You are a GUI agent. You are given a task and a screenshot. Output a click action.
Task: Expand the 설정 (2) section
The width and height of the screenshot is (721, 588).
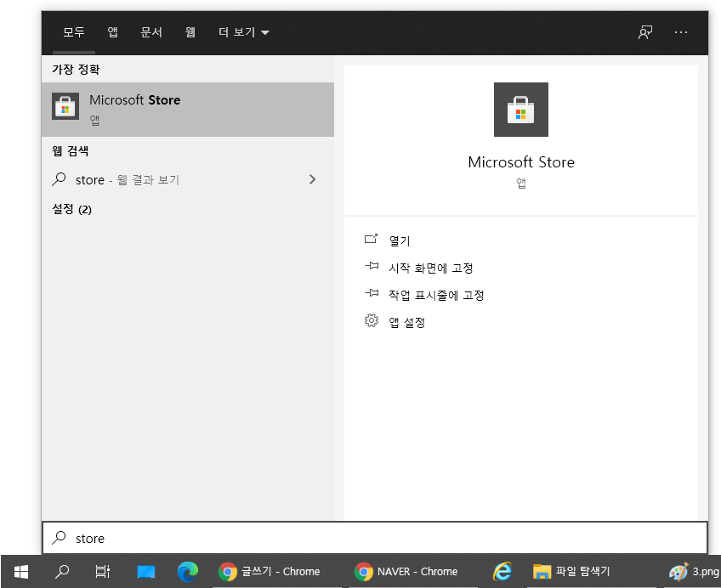click(x=71, y=210)
